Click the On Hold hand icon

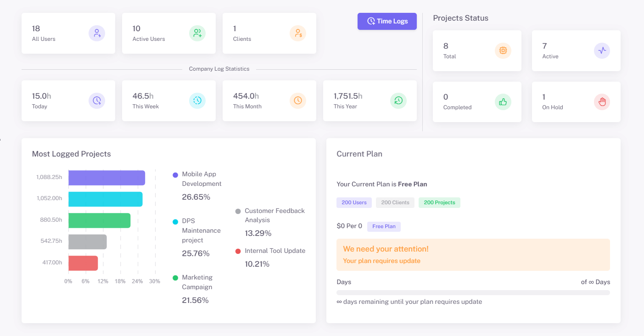point(602,102)
